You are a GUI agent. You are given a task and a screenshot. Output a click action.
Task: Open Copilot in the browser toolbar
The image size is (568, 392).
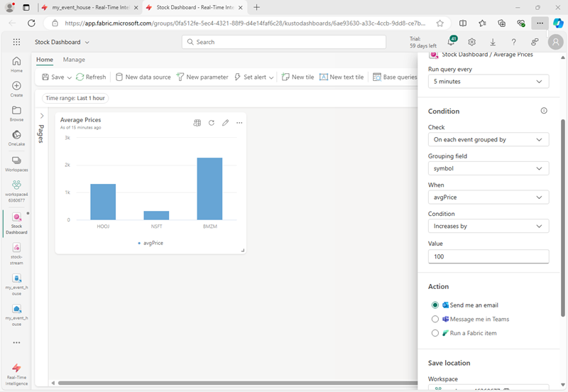[x=558, y=23]
